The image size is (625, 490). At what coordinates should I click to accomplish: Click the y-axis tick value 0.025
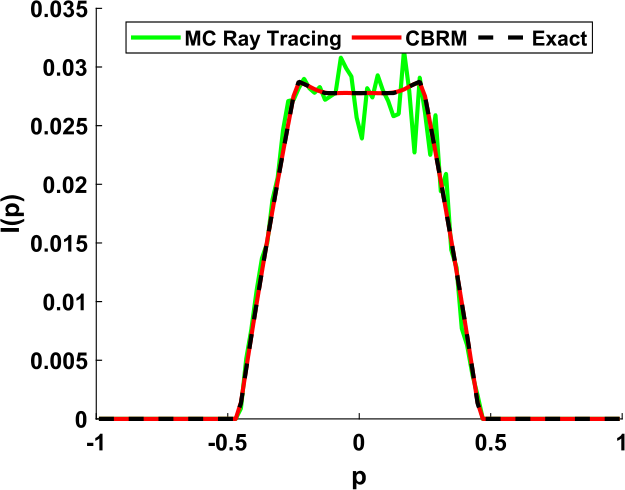pyautogui.click(x=59, y=127)
